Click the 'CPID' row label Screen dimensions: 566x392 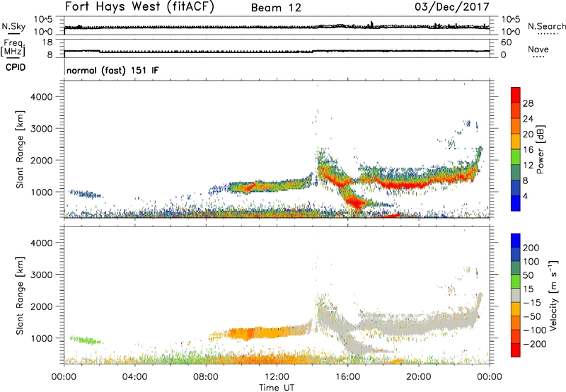[x=16, y=67]
